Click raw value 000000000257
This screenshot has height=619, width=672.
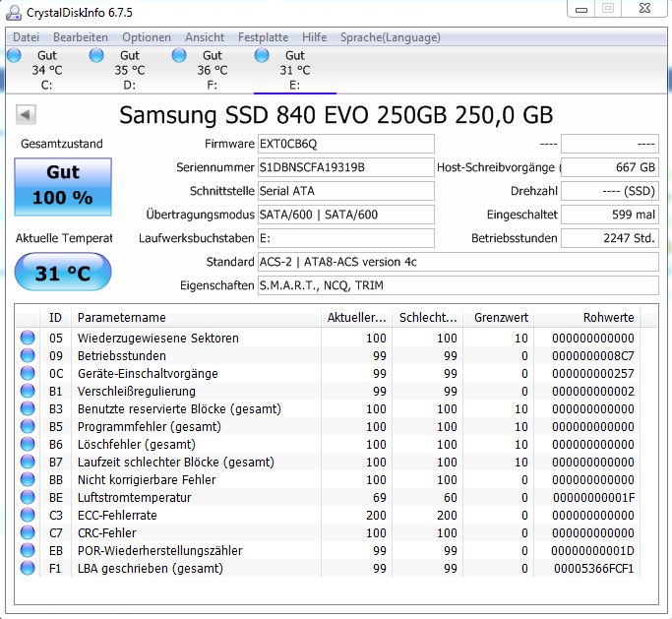(593, 373)
